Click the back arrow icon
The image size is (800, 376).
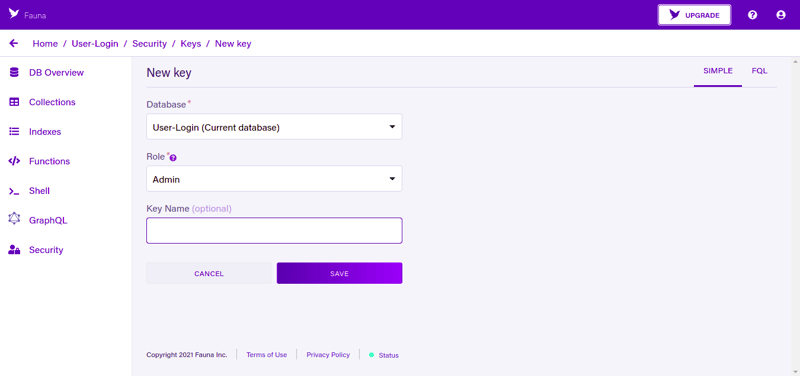click(x=14, y=43)
